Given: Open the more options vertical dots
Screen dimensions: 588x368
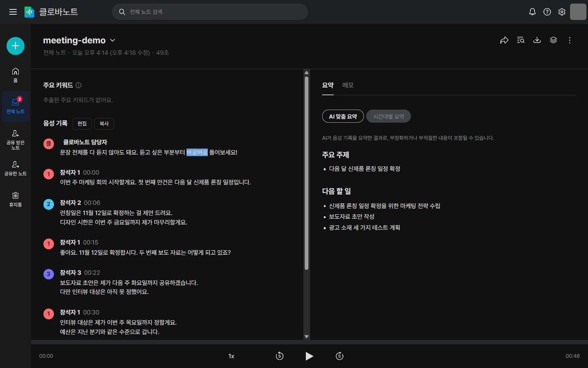Looking at the screenshot, I should [x=570, y=40].
